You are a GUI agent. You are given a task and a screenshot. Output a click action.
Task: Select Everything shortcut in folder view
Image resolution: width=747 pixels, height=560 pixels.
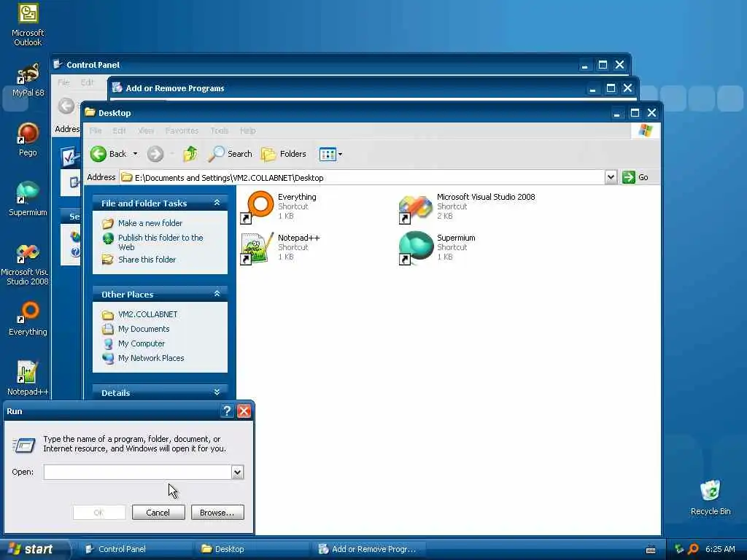(279, 206)
